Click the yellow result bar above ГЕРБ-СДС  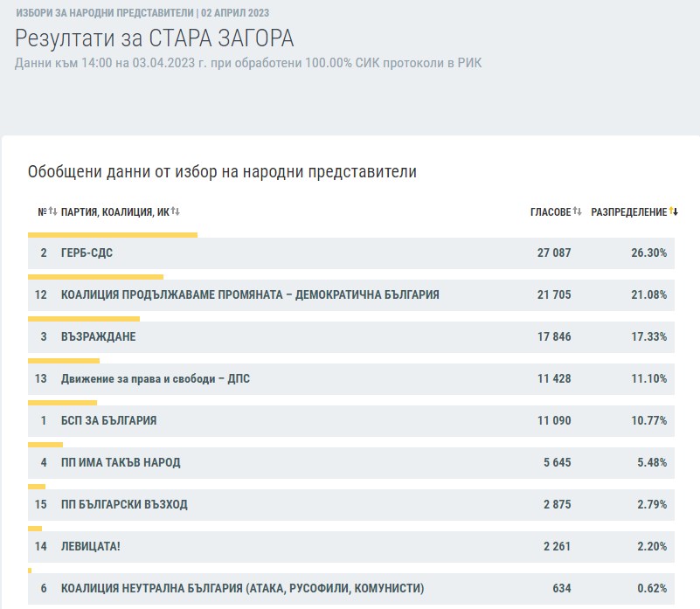113,235
